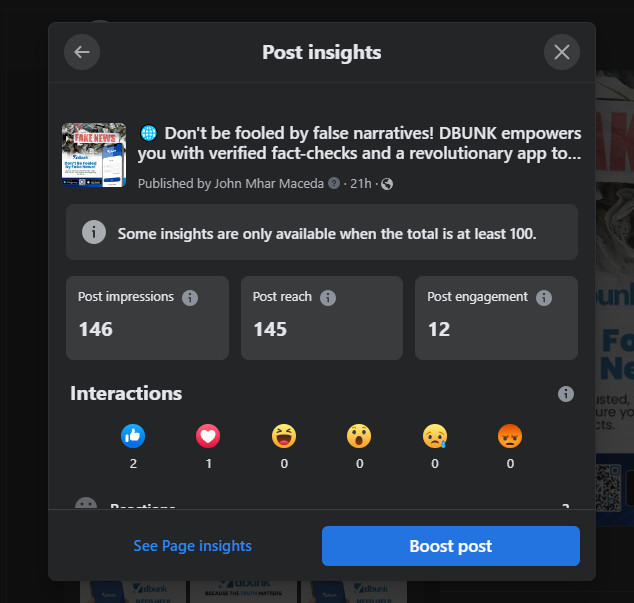Click the Haha laughing reaction icon
Image resolution: width=634 pixels, height=603 pixels.
click(x=284, y=436)
